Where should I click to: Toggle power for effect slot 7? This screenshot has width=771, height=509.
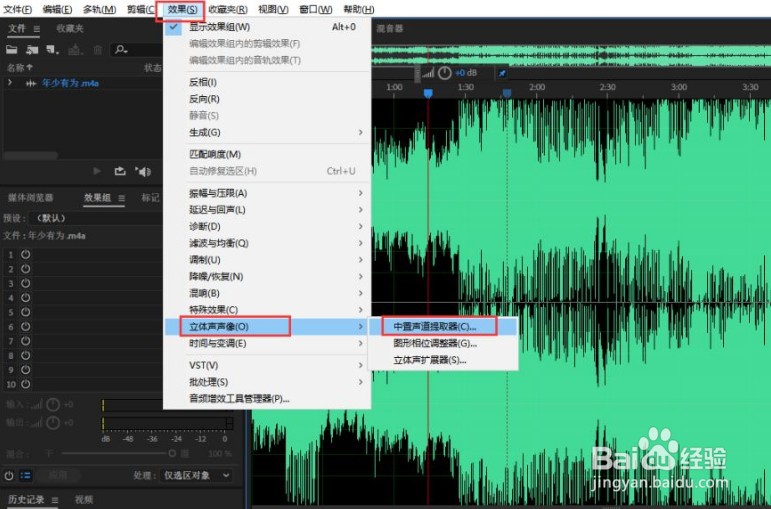tap(26, 341)
